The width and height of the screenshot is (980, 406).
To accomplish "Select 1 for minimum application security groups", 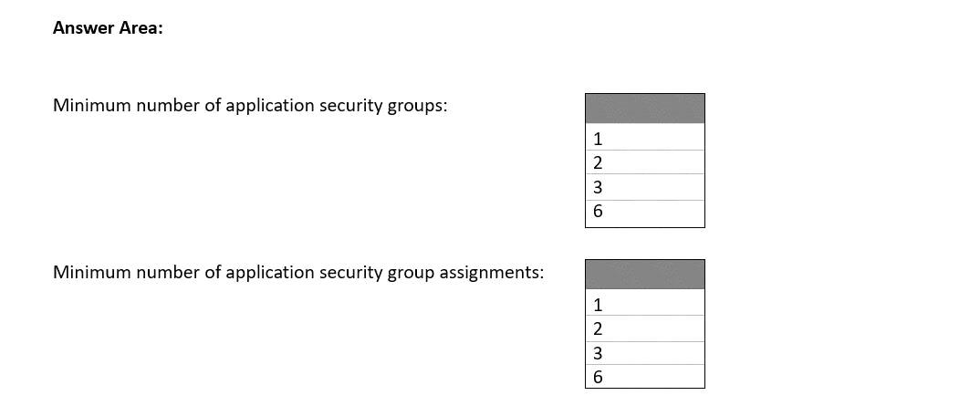I will [x=645, y=138].
